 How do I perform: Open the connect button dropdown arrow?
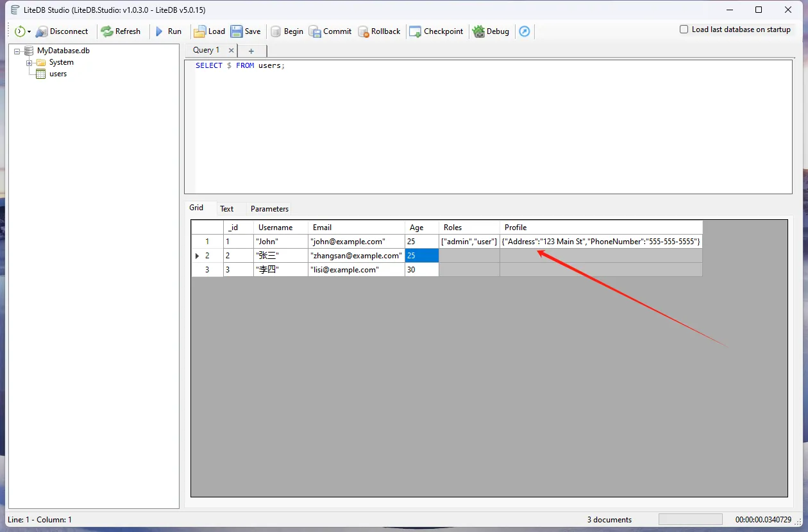(29, 32)
